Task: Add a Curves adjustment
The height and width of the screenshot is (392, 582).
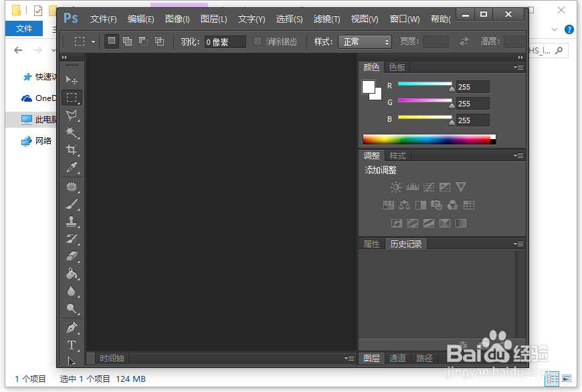Action: coord(429,187)
